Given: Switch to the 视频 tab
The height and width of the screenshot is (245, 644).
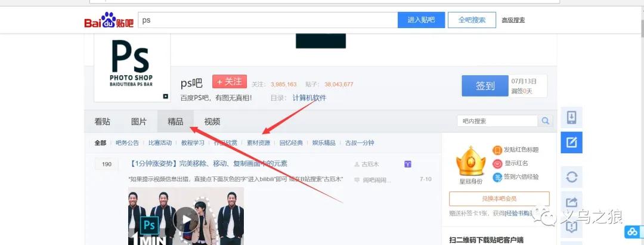Looking at the screenshot, I should (x=212, y=122).
